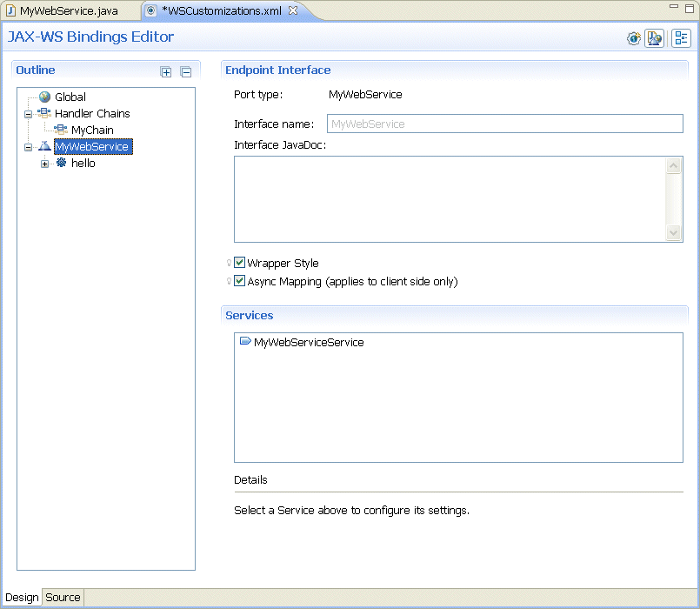Select the WSCustomizations.xml editor tab
Screen dimensions: 700x609
(x=222, y=10)
